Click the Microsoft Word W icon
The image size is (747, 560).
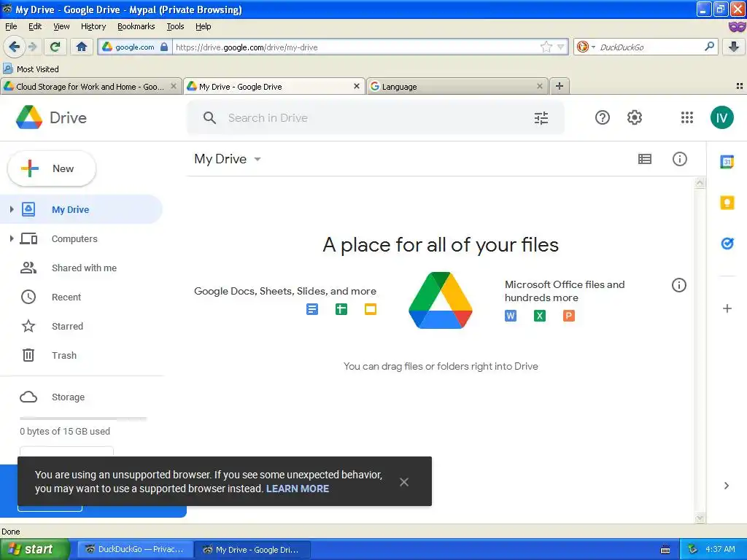510,316
